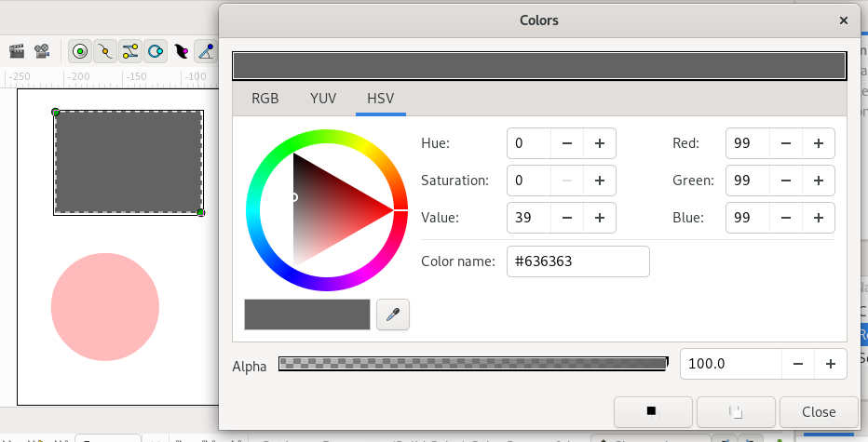
Task: Pick a color with the eyedropper icon
Action: [x=393, y=315]
